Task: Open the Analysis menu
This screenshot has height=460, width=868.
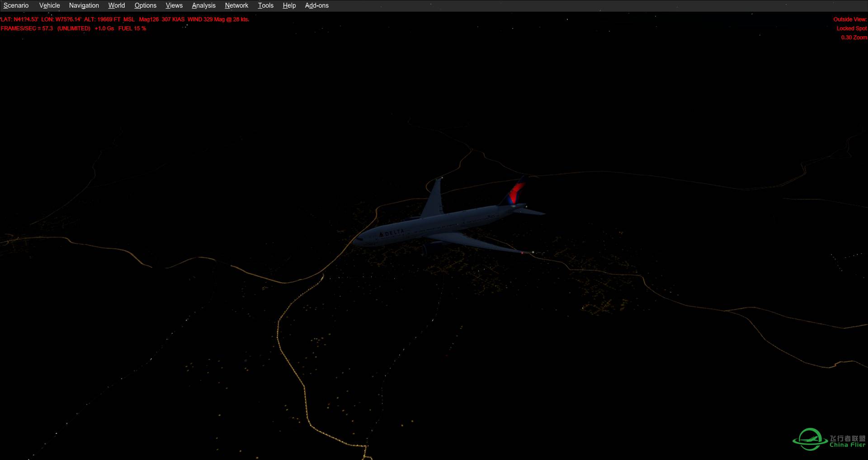Action: pos(203,5)
